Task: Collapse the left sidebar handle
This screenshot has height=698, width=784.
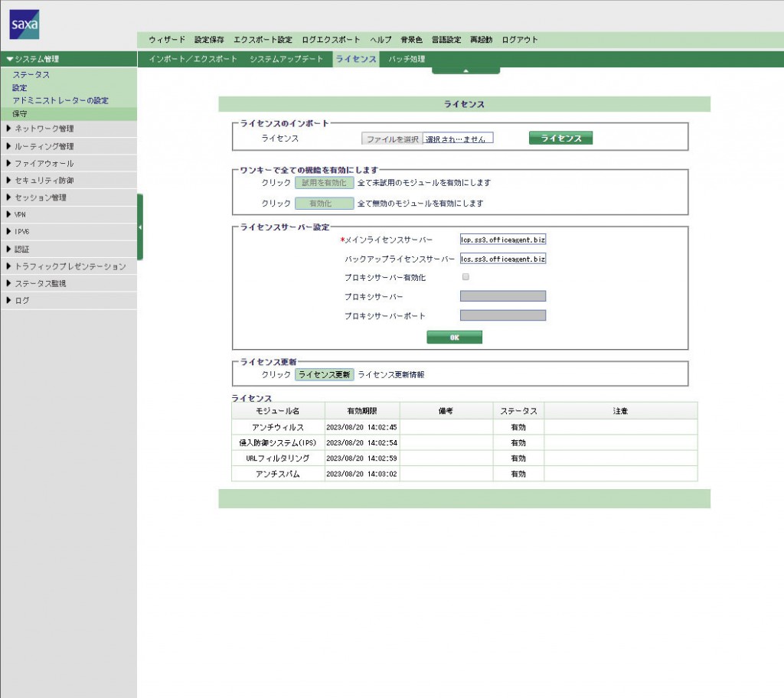Action: tap(140, 227)
